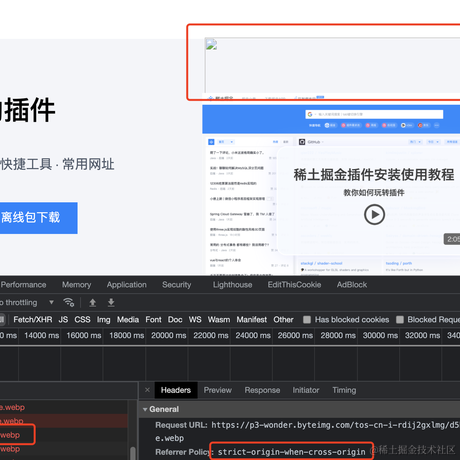Select the first e.webp request row
The width and height of the screenshot is (460, 460).
point(63,407)
